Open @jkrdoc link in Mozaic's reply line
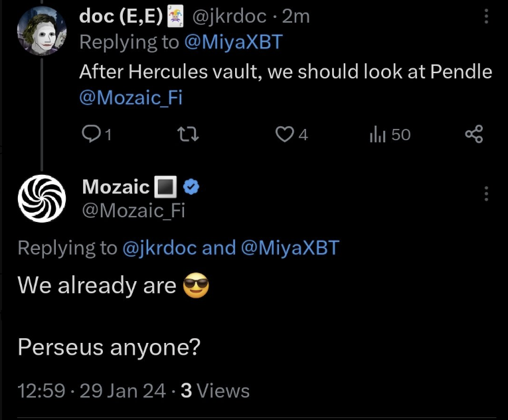 pos(159,249)
